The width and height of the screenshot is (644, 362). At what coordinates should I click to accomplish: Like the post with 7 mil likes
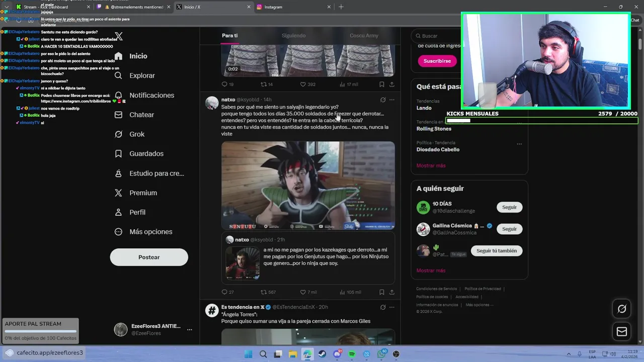(308, 292)
